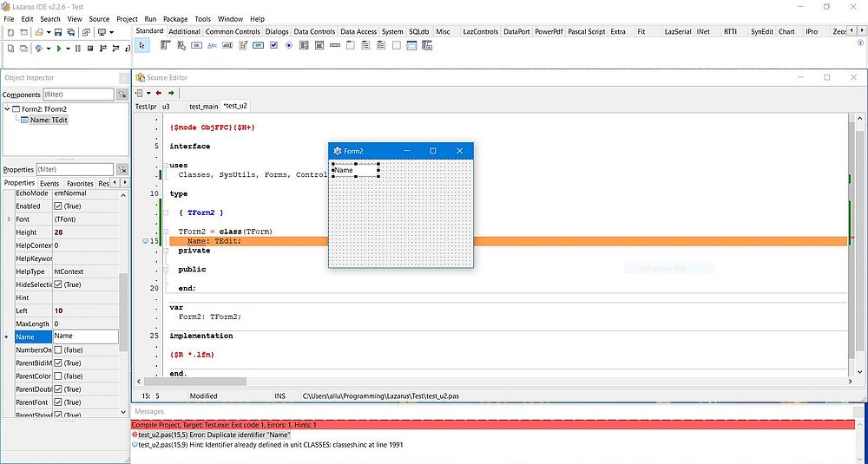
Task: Jump forward with green arrow in Source Editor
Action: pyautogui.click(x=171, y=93)
